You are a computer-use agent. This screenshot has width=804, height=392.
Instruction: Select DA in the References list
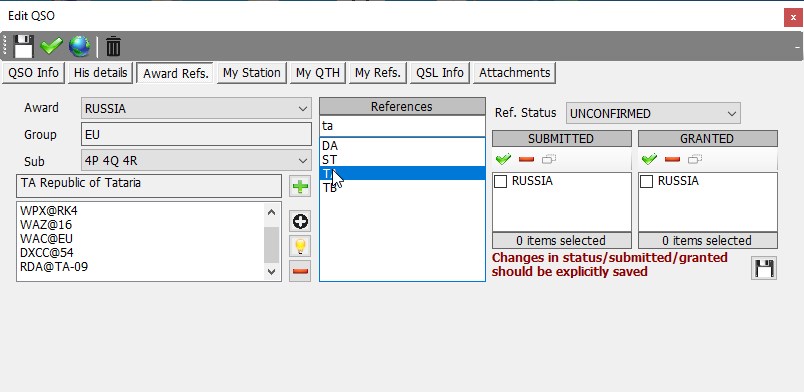402,146
